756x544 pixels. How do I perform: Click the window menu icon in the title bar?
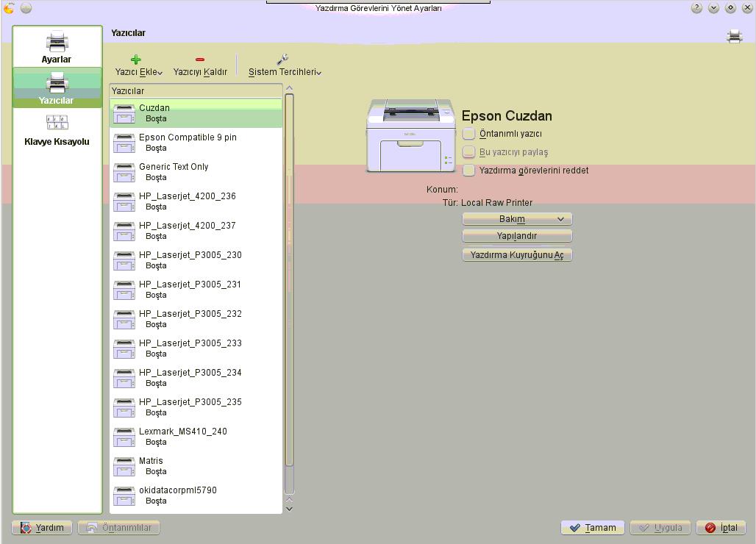click(x=9, y=7)
